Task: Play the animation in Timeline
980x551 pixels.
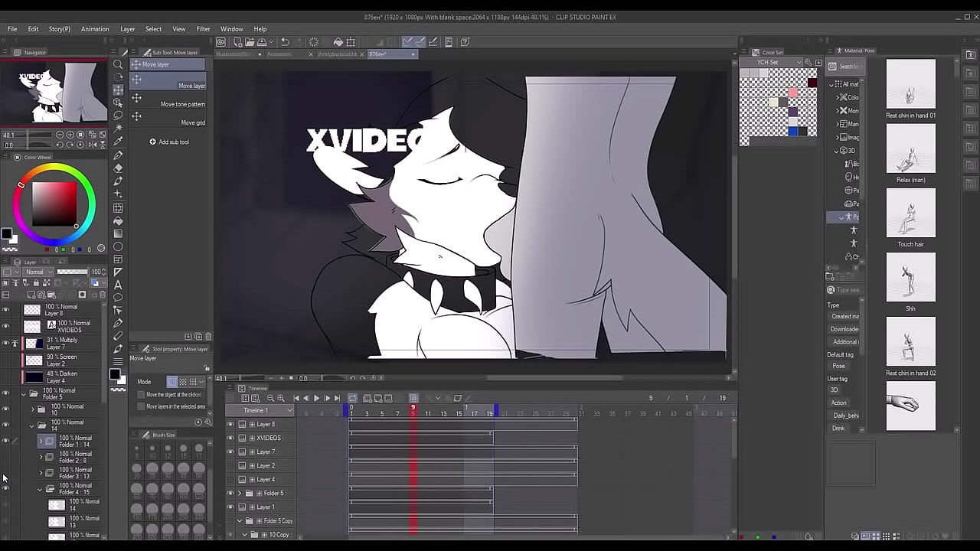Action: click(316, 398)
